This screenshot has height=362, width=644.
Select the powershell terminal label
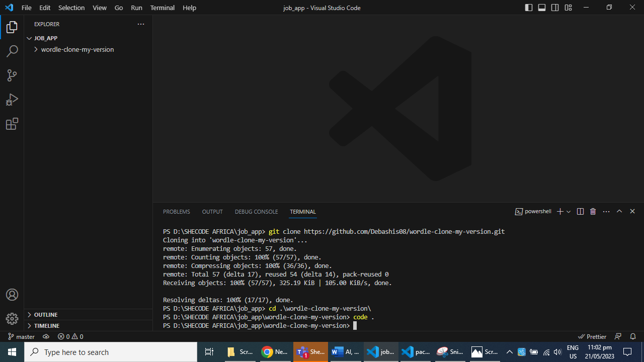[534, 212]
